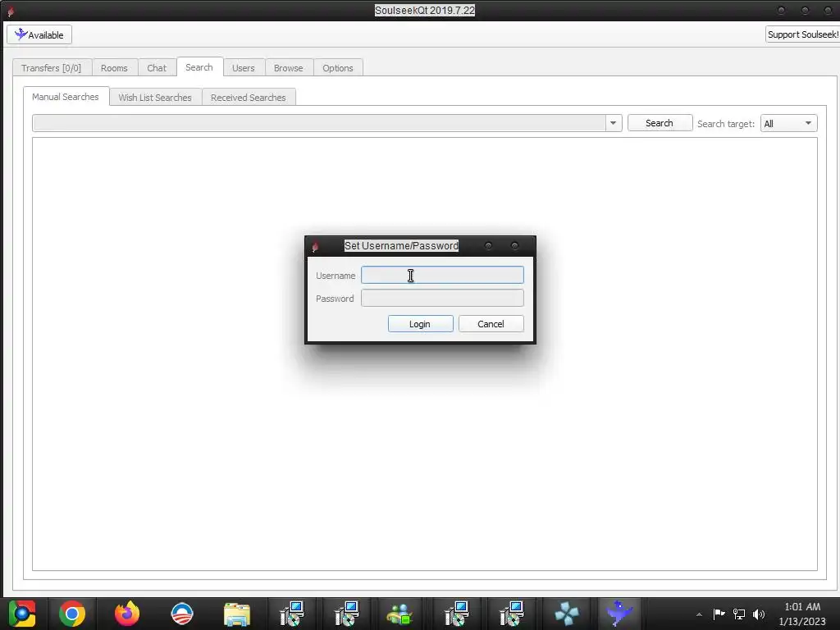Viewport: 840px width, 630px height.
Task: Open the Users tab
Action: tap(243, 68)
